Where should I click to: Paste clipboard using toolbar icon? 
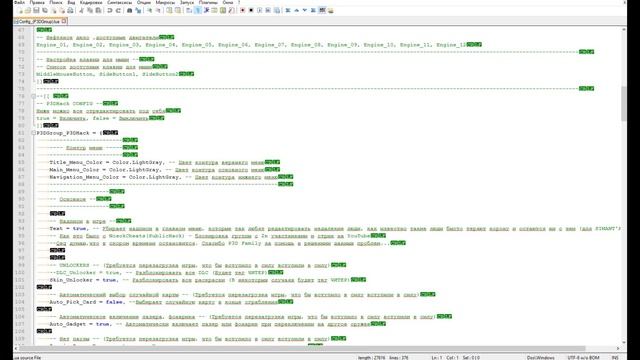click(x=98, y=10)
